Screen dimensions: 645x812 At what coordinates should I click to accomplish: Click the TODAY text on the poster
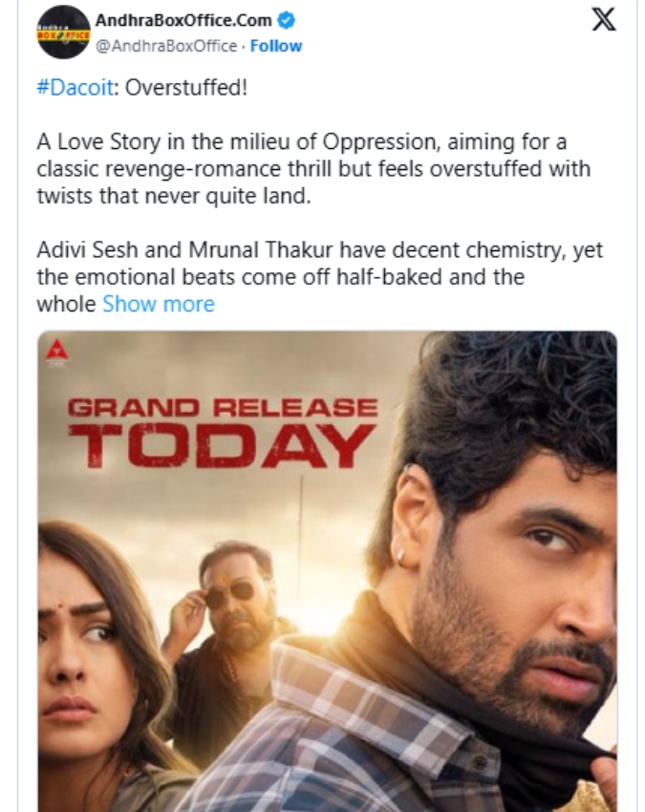coord(222,446)
